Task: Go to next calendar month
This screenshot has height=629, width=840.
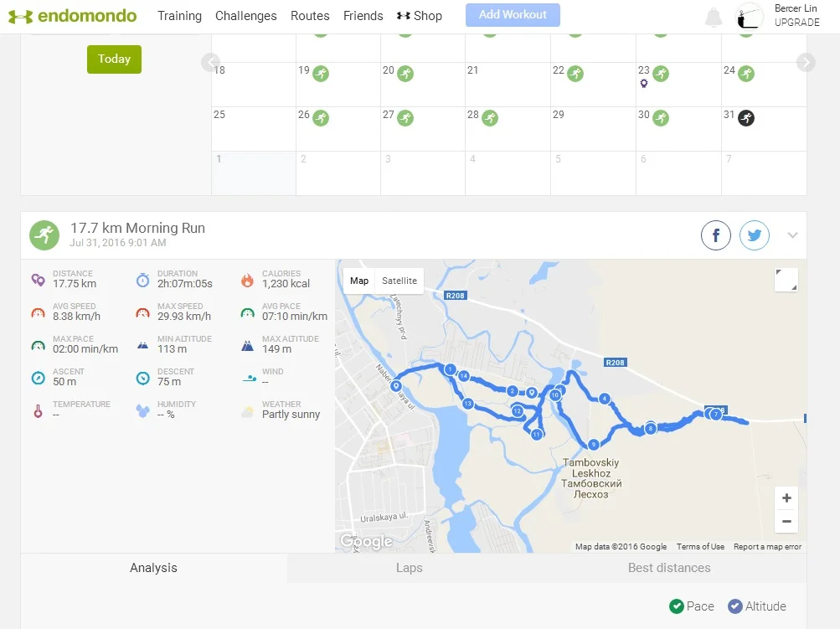Action: click(806, 62)
